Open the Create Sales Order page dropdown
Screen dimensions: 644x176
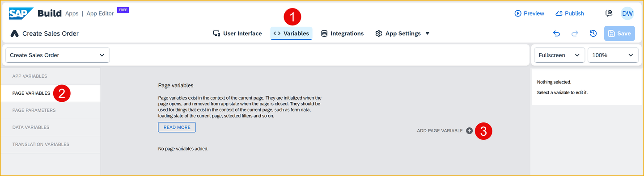click(x=57, y=55)
